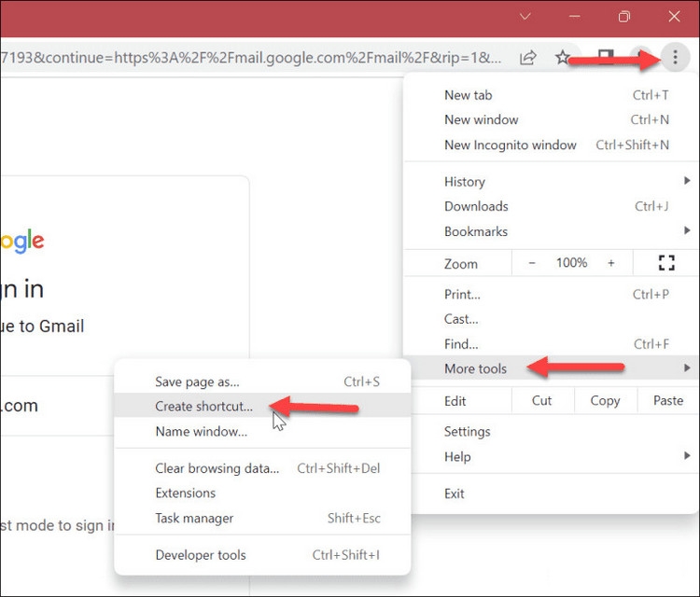Choose Cast... from the menu

tap(552, 319)
